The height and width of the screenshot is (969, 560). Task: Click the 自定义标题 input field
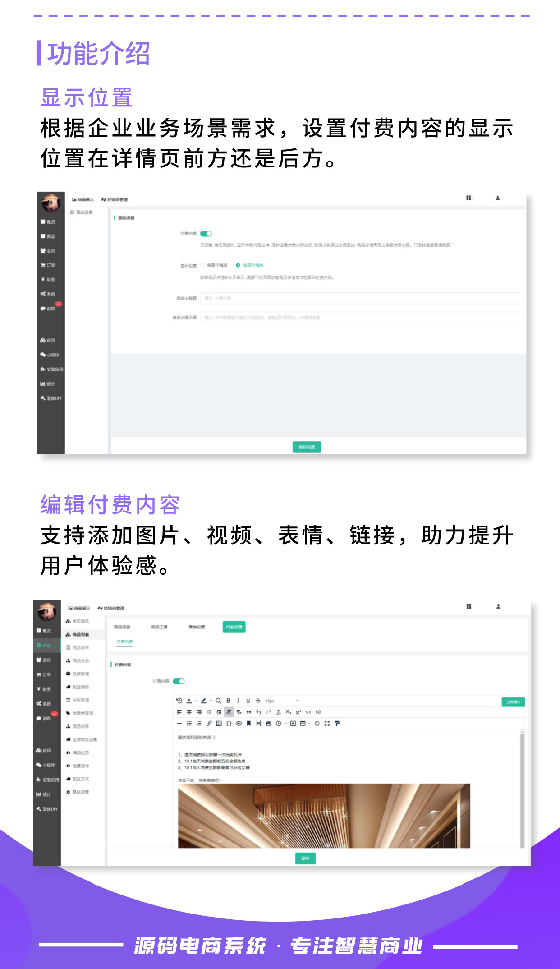362,298
